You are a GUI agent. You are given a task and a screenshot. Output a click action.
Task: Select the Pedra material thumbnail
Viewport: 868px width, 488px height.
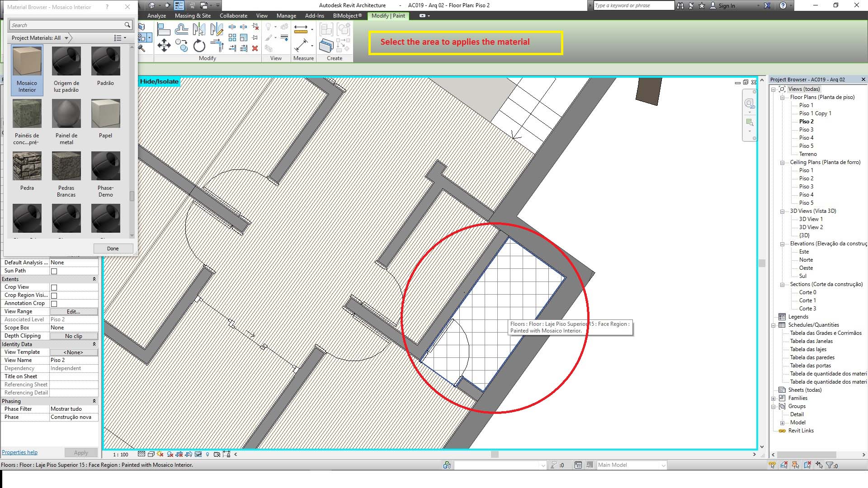tap(27, 167)
